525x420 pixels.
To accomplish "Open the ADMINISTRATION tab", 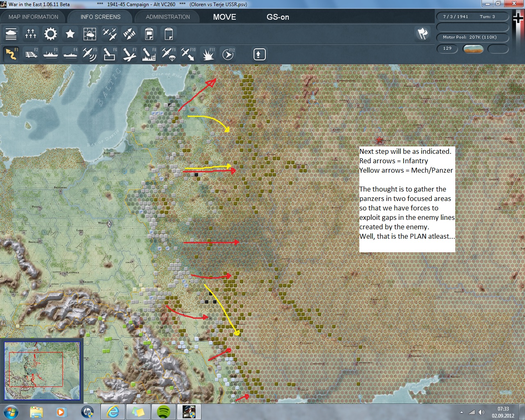I will tap(168, 17).
